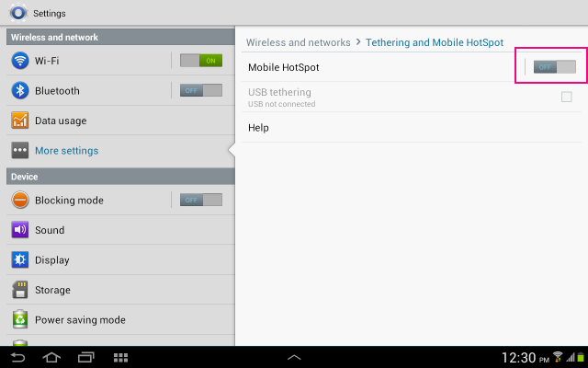The height and width of the screenshot is (368, 588).
Task: Tap the Blocking mode orange icon
Action: [x=20, y=201]
